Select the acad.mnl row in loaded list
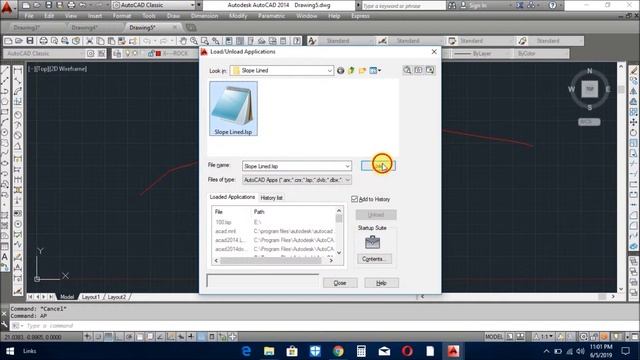Viewport: 640px width, 360px height. (274, 231)
